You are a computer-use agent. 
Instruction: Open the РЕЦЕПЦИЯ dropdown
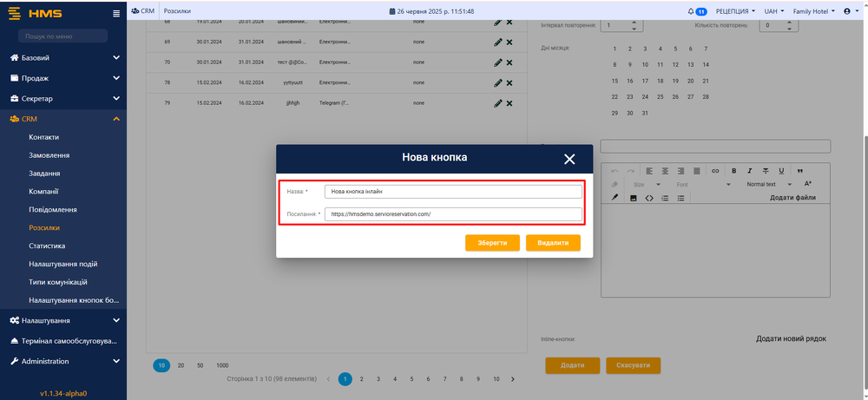click(733, 11)
